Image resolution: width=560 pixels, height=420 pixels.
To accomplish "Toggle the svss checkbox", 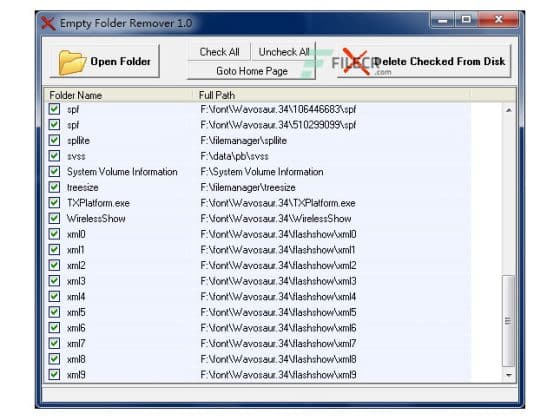I will point(54,156).
